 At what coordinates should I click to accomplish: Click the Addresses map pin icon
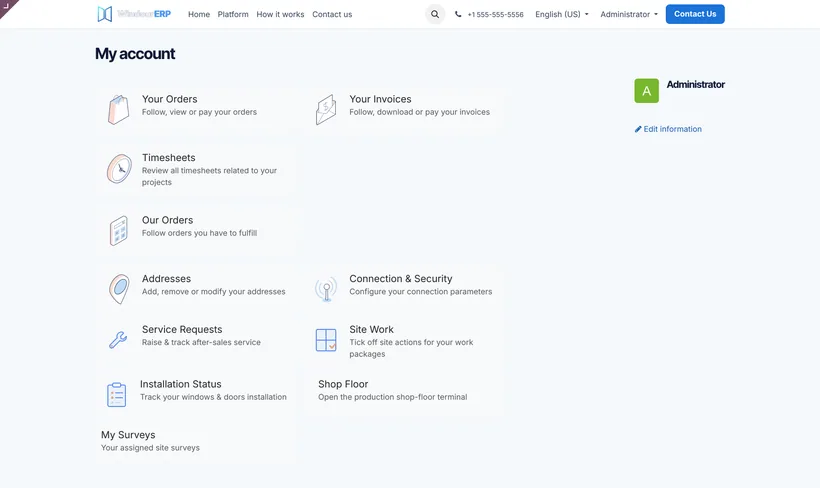[119, 289]
